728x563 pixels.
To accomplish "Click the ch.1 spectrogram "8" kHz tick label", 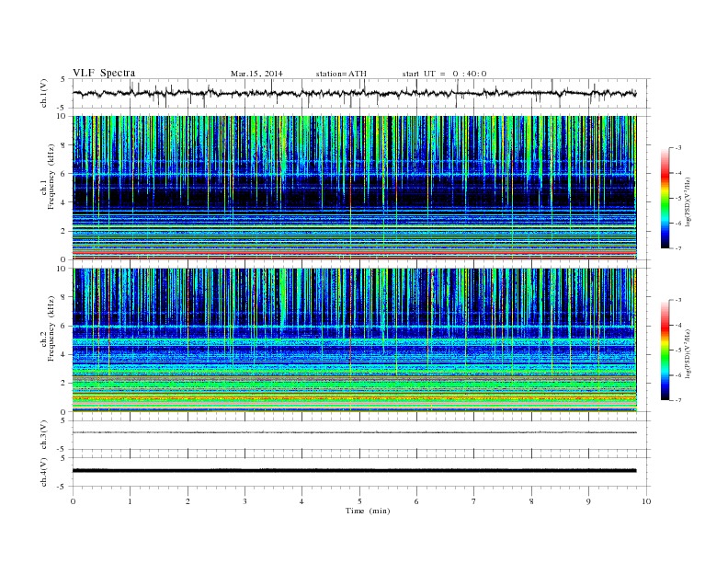I will click(63, 145).
